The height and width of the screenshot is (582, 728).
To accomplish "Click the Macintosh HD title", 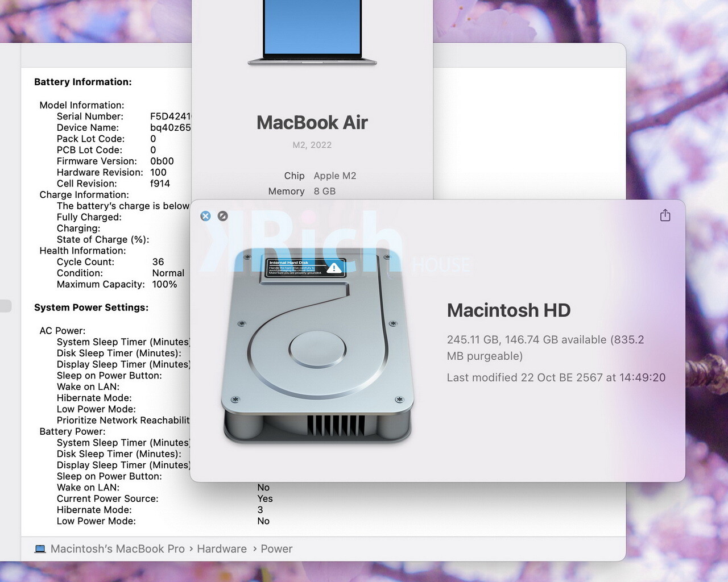I will pos(508,310).
